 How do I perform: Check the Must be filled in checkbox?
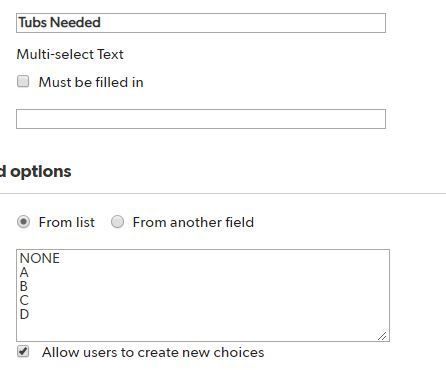point(23,81)
